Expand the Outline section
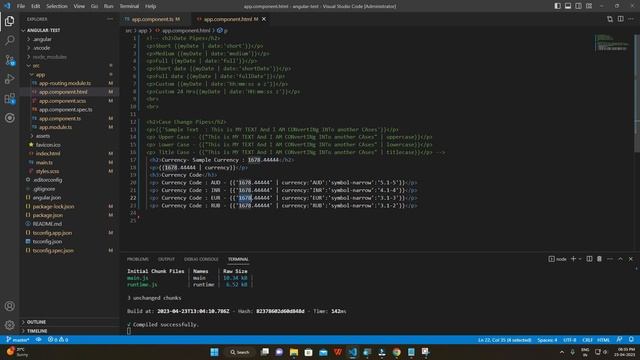This screenshot has height=360, width=640. coord(36,322)
